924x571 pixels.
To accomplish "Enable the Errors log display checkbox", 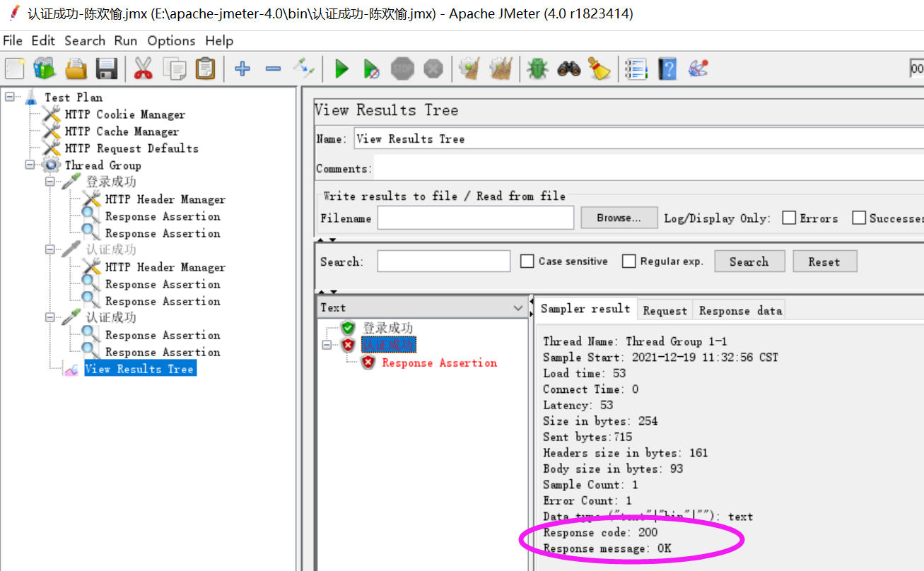I will pos(790,218).
